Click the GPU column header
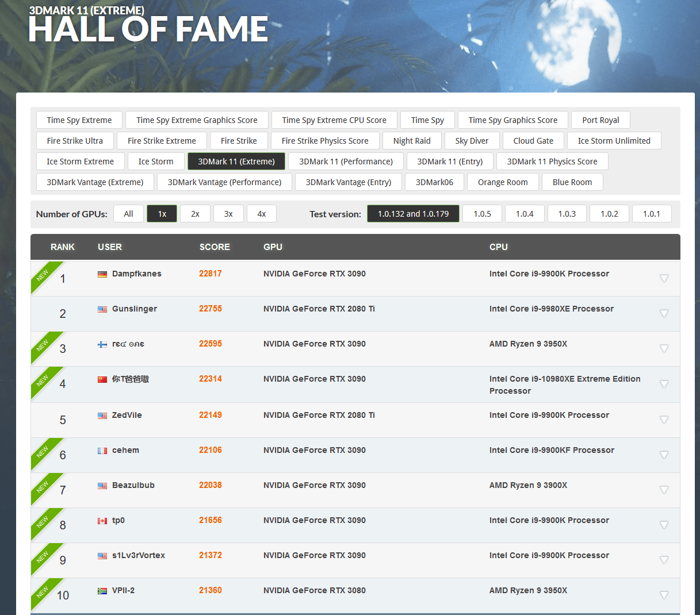 (273, 247)
